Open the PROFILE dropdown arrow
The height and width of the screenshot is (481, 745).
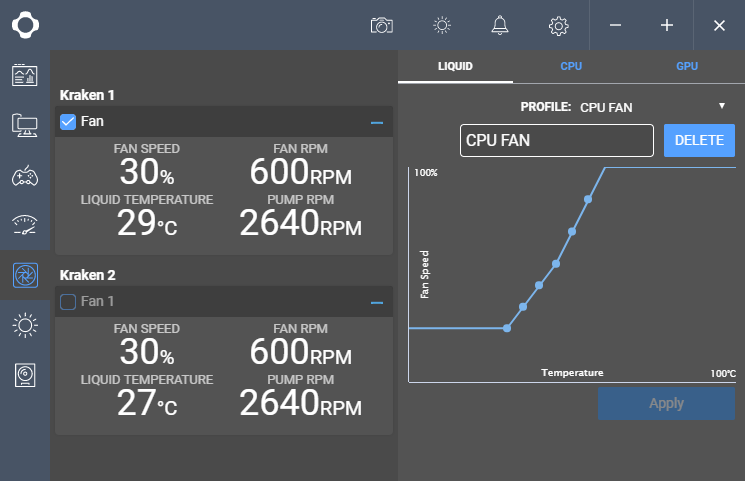[x=722, y=106]
